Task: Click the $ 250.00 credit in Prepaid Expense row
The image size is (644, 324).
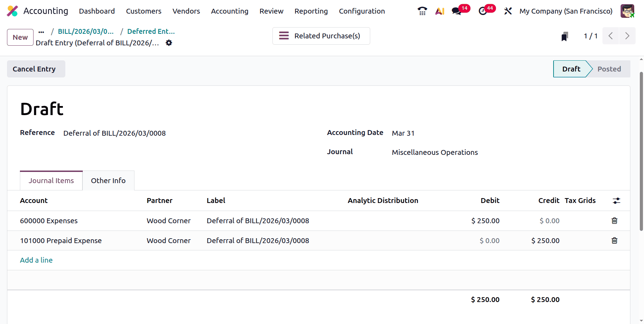Action: [x=545, y=241]
